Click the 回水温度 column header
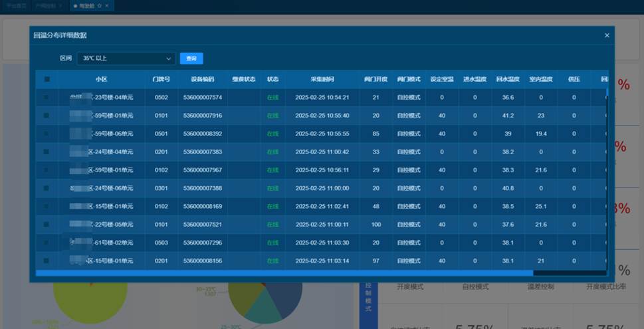The height and width of the screenshot is (329, 644). (x=508, y=79)
